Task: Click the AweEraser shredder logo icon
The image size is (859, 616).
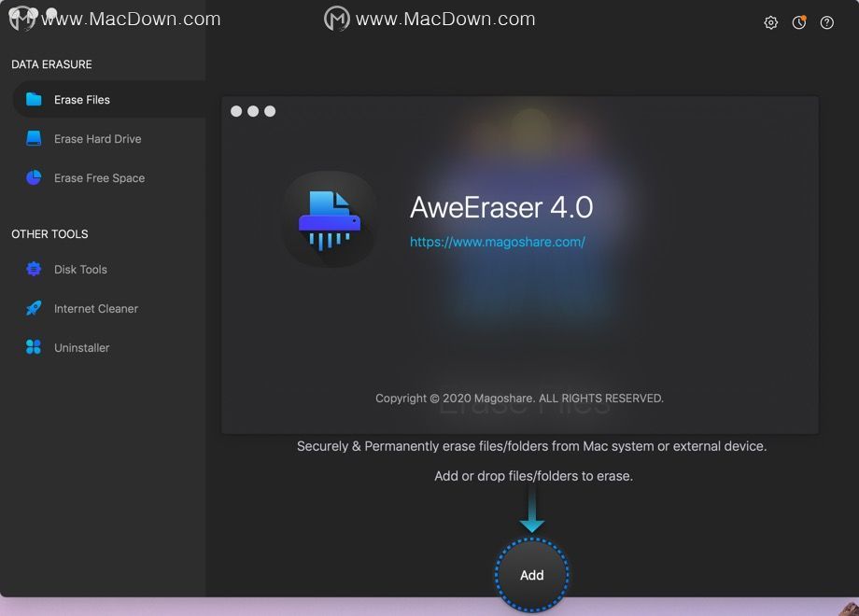Action: 330,219
